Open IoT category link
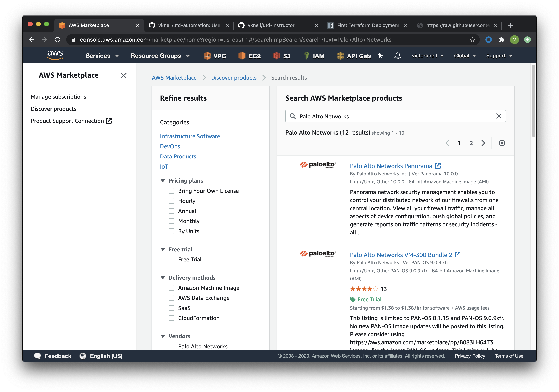 (x=164, y=166)
